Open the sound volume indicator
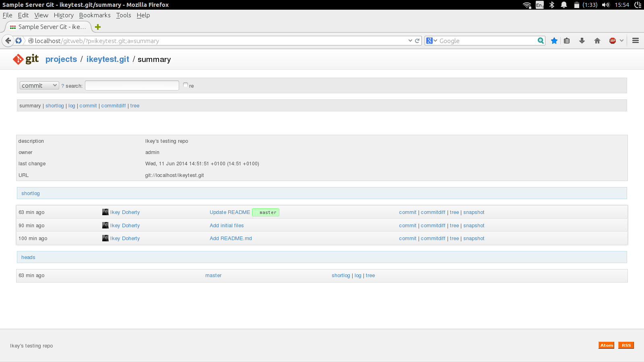 (x=606, y=5)
